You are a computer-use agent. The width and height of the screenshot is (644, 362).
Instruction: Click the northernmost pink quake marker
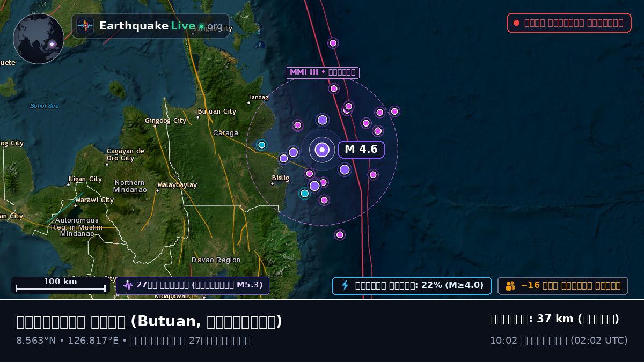click(333, 43)
